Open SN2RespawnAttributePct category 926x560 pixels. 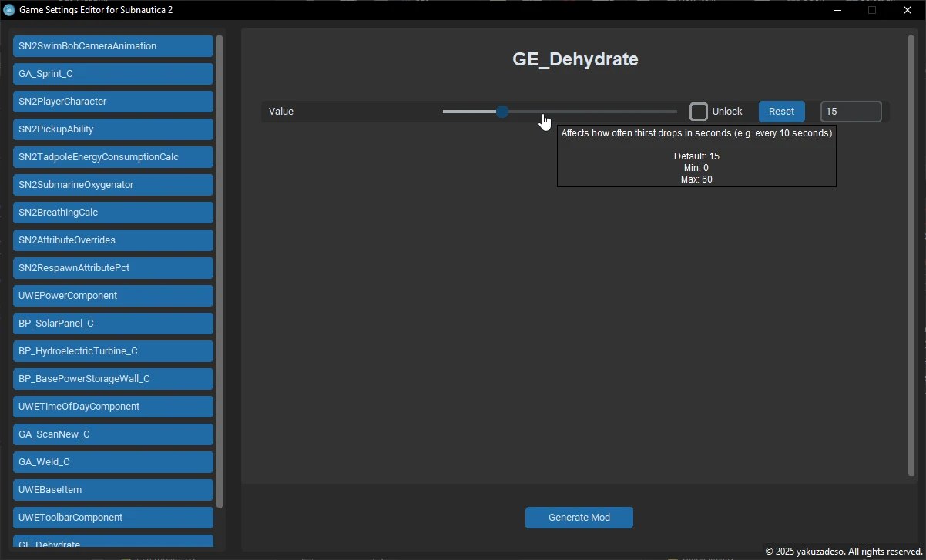(112, 268)
